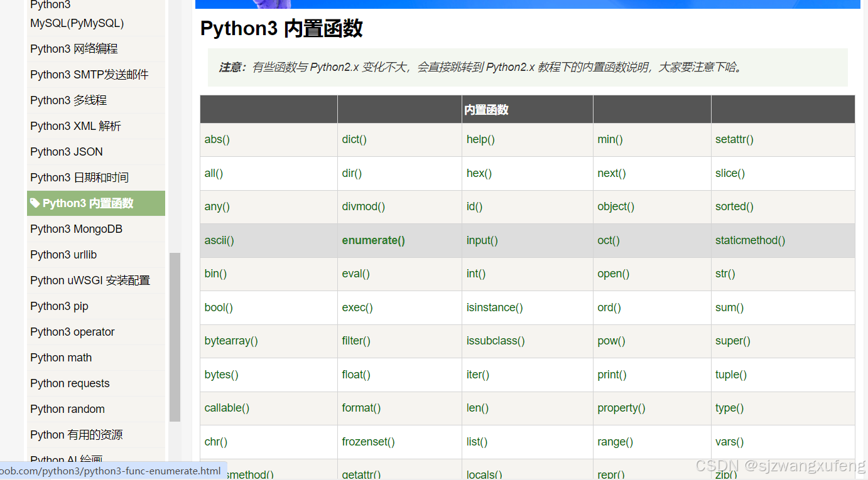Open the range() function documentation
Image resolution: width=868 pixels, height=480 pixels.
[615, 442]
